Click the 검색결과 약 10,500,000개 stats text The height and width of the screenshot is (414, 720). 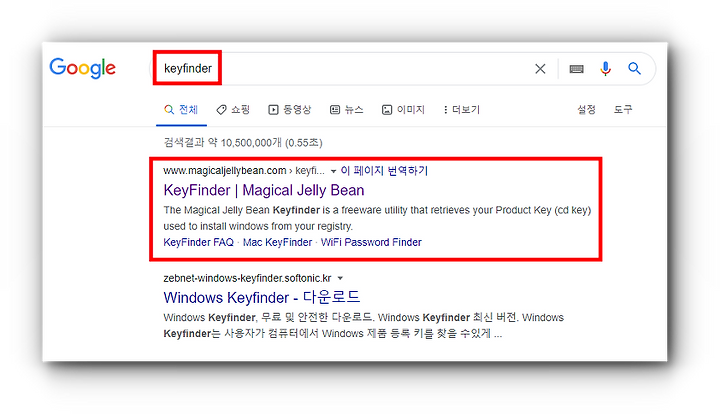click(x=243, y=143)
